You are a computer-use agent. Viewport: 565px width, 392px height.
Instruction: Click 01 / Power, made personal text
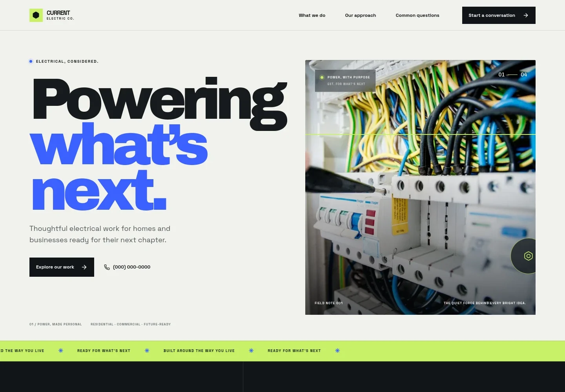coord(56,324)
